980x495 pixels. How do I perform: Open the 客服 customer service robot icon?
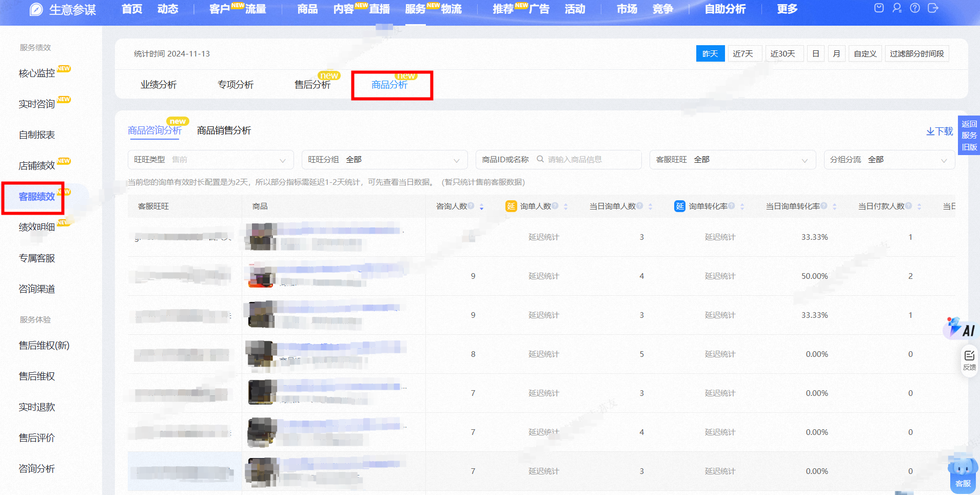point(963,473)
